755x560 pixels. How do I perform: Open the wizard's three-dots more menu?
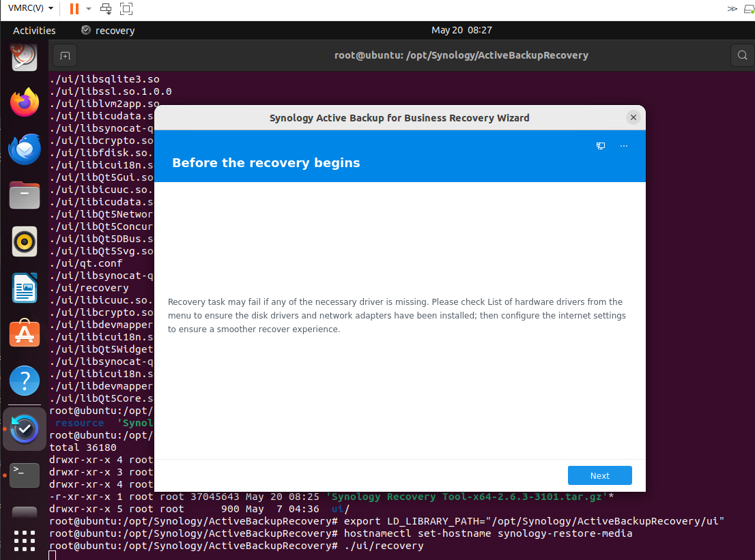(623, 146)
